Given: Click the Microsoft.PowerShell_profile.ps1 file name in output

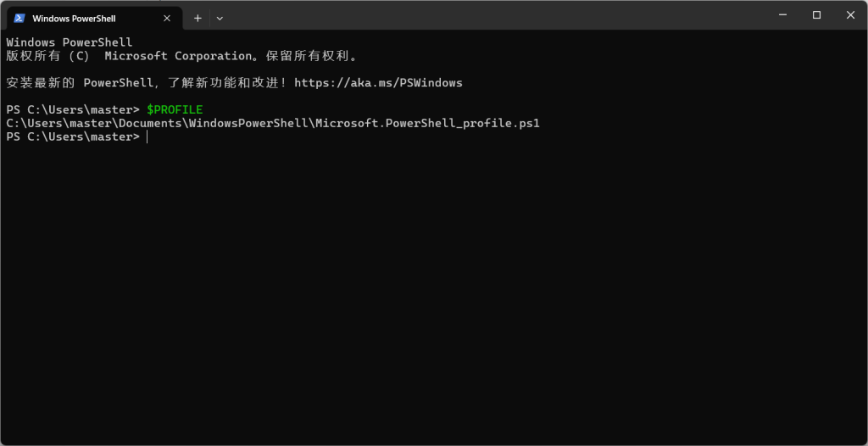Looking at the screenshot, I should coord(427,123).
